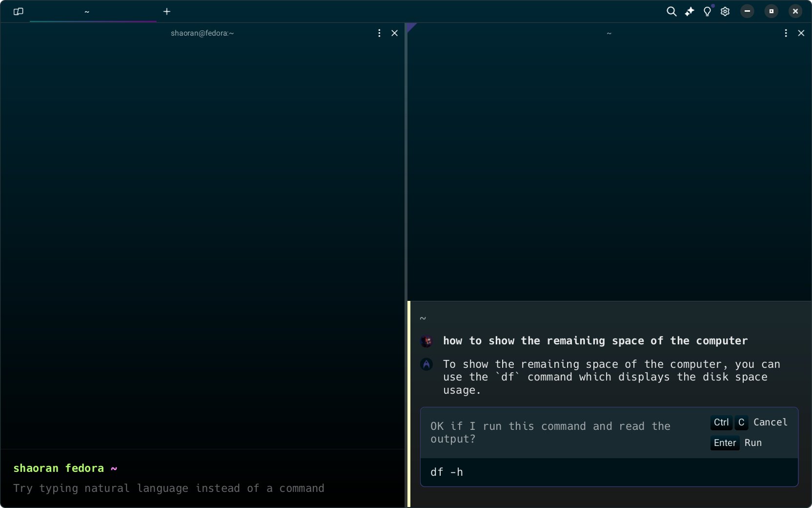
Task: Close the Warp window
Action: point(795,11)
